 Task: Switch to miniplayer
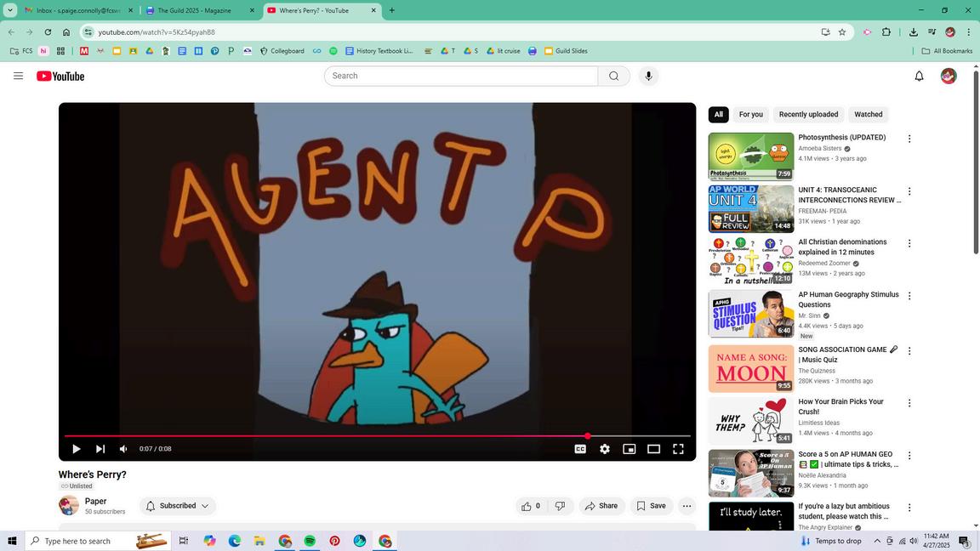[629, 449]
